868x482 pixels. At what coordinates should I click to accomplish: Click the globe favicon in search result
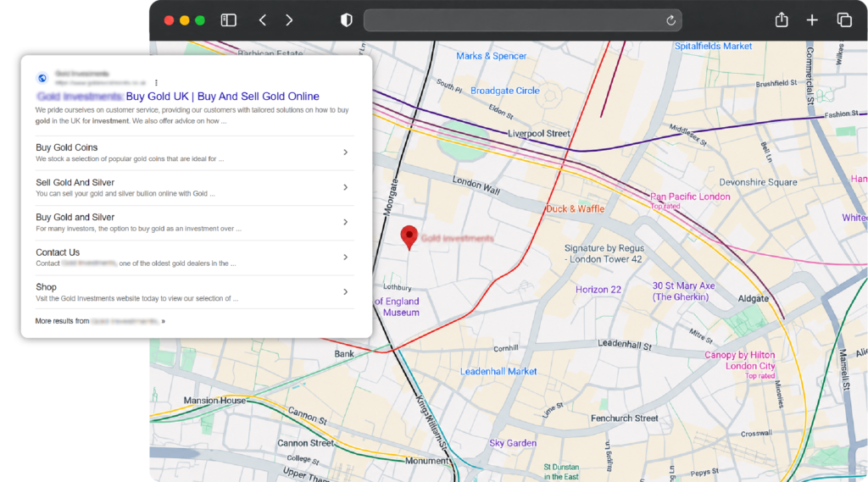pos(42,78)
